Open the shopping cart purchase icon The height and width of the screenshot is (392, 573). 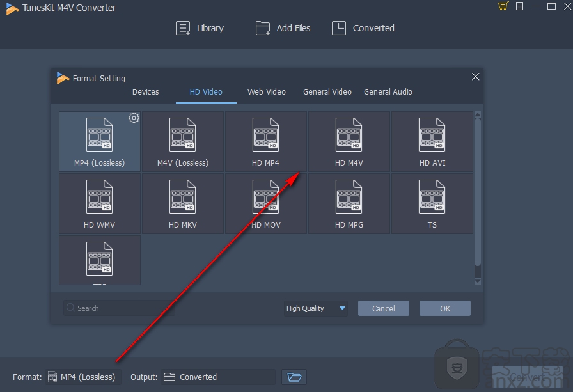503,6
